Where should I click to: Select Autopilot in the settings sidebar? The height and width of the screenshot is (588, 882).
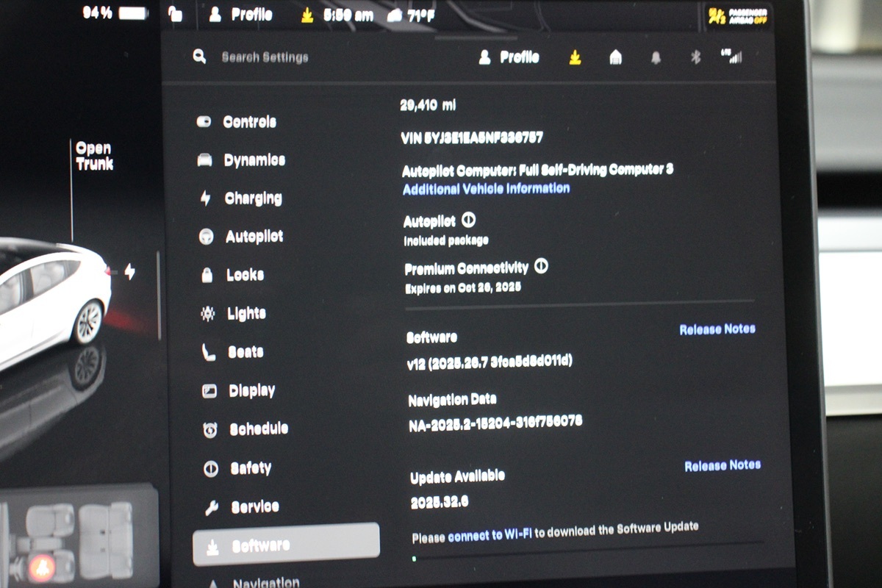[x=254, y=237]
